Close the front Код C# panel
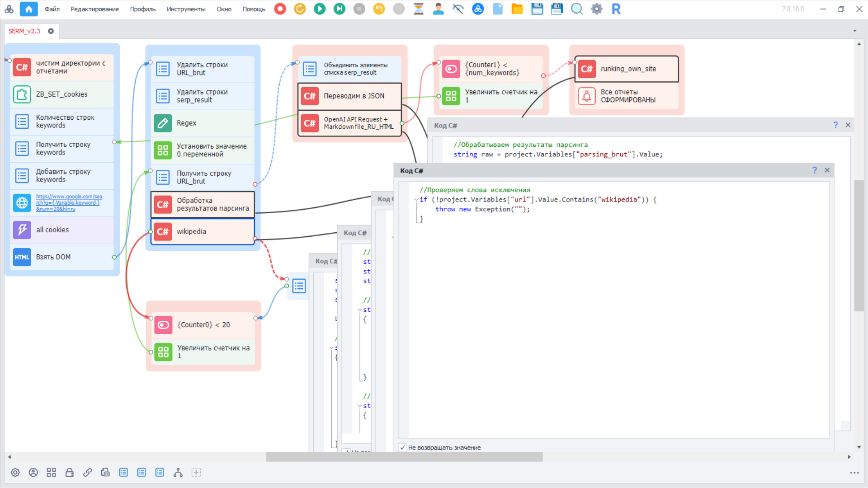This screenshot has height=488, width=868. 827,170
